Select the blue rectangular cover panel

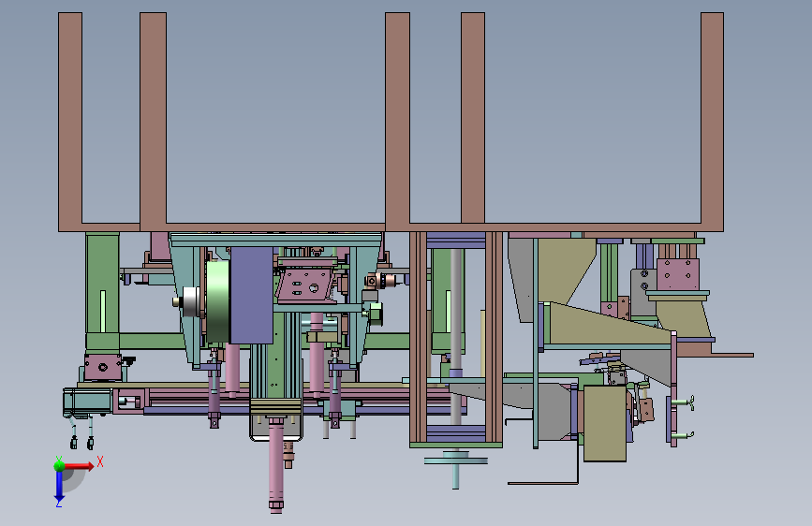tap(252, 295)
